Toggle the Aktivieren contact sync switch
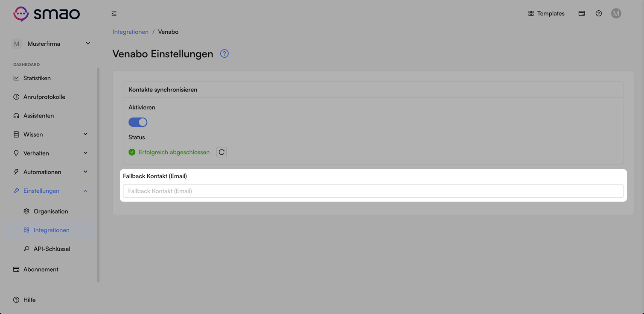This screenshot has width=644, height=314. coord(138,122)
